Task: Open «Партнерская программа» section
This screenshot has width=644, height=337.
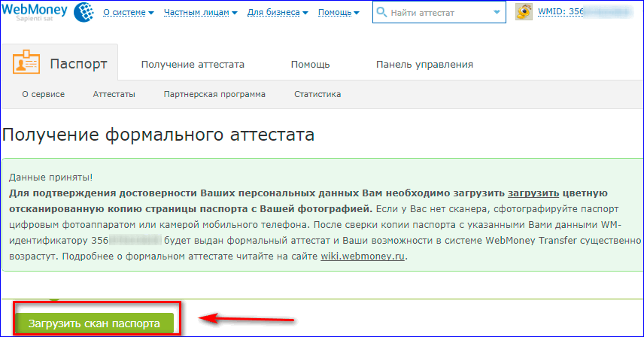Action: pos(214,95)
